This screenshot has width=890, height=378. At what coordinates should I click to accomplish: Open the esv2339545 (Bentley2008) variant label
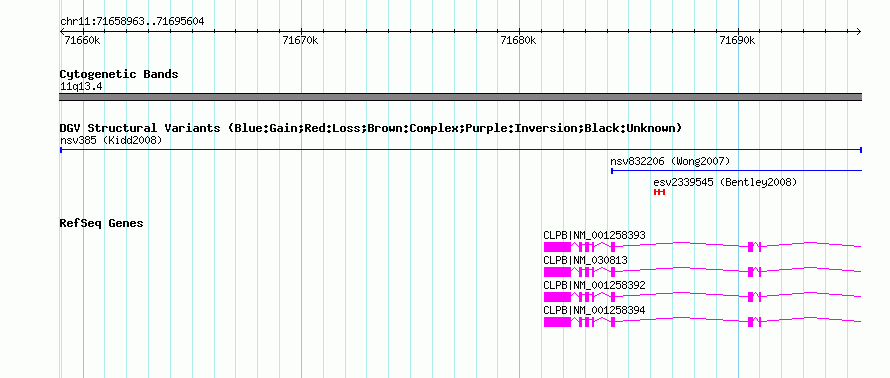[725, 182]
